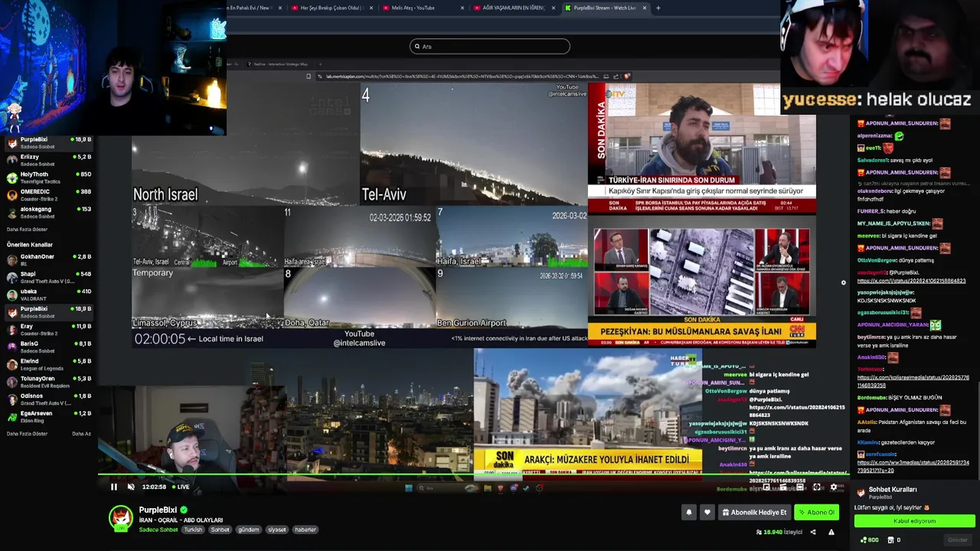Image resolution: width=980 pixels, height=551 pixels.
Task: Jump to LIVE indicator on player
Action: 181,487
